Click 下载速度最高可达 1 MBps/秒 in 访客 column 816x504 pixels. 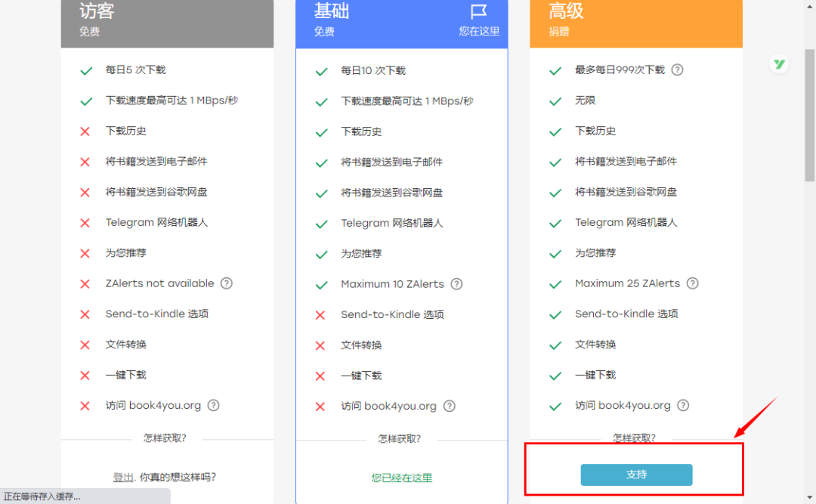[x=172, y=100]
